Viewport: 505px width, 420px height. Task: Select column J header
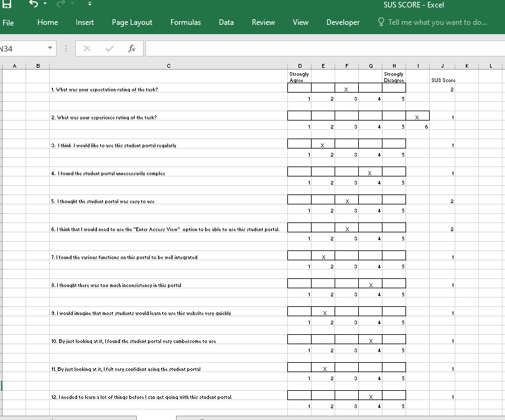tap(442, 65)
